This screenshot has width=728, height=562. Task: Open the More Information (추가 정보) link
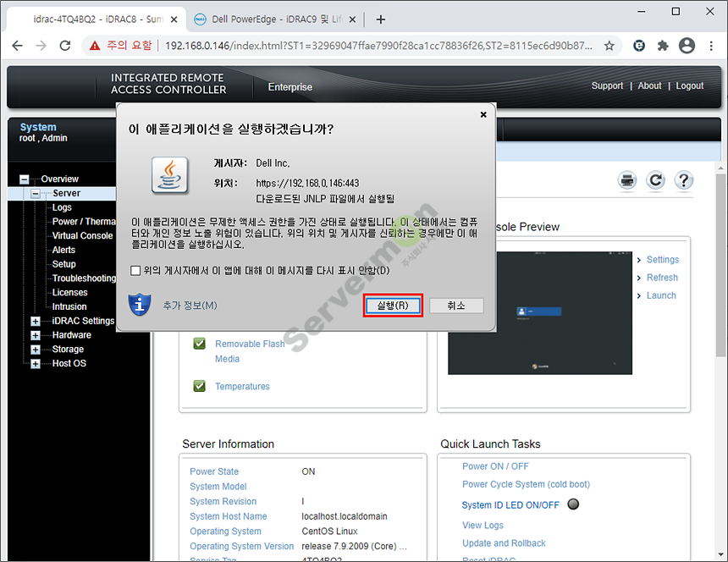click(x=190, y=306)
